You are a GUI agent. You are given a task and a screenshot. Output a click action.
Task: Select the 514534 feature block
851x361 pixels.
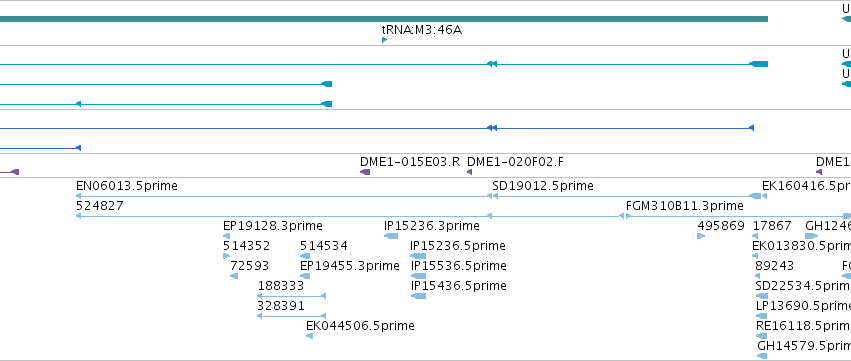pyautogui.click(x=305, y=256)
